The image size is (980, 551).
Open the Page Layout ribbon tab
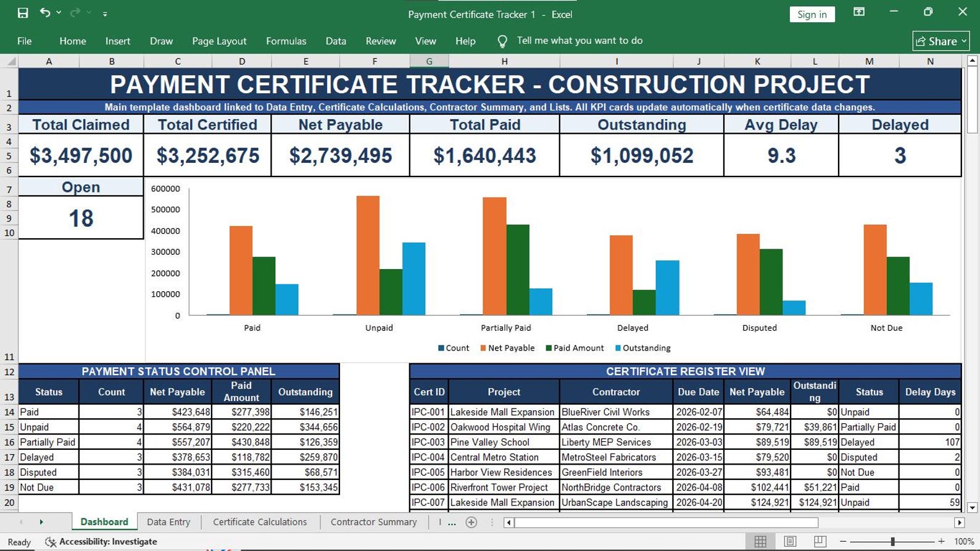(x=219, y=41)
